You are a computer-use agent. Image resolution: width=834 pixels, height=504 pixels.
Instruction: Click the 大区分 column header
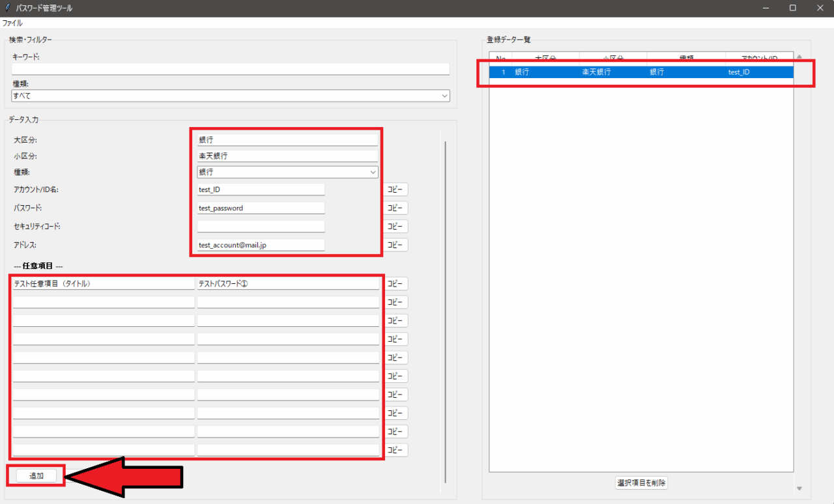(x=545, y=59)
